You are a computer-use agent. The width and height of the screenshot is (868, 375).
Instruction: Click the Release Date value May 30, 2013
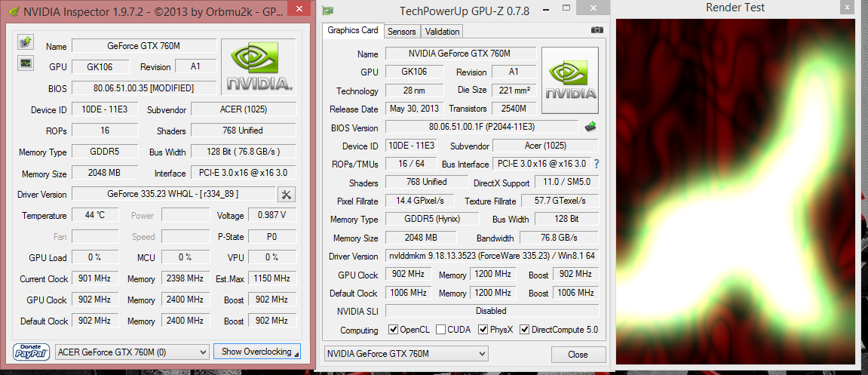[x=414, y=109]
